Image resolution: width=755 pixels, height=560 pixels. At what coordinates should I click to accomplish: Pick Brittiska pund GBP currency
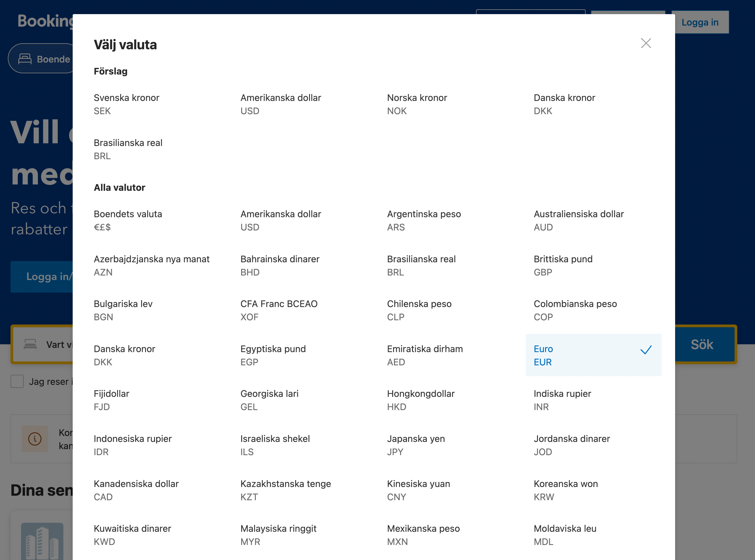pos(563,265)
